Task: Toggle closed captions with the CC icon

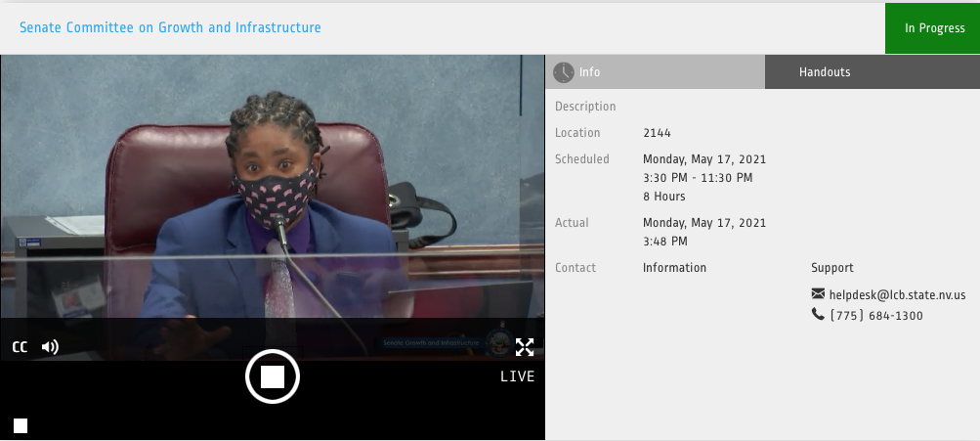Action: point(20,347)
